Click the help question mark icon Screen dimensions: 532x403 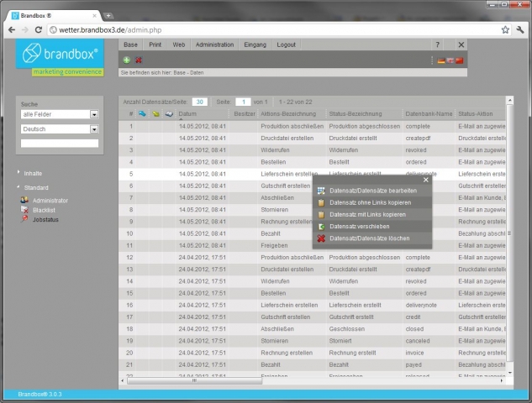(x=437, y=44)
